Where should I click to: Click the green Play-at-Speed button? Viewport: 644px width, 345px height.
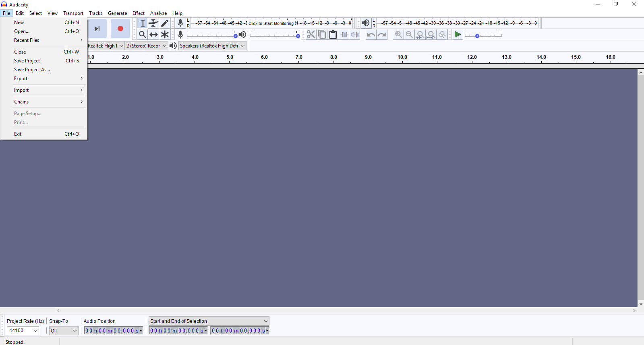[458, 35]
